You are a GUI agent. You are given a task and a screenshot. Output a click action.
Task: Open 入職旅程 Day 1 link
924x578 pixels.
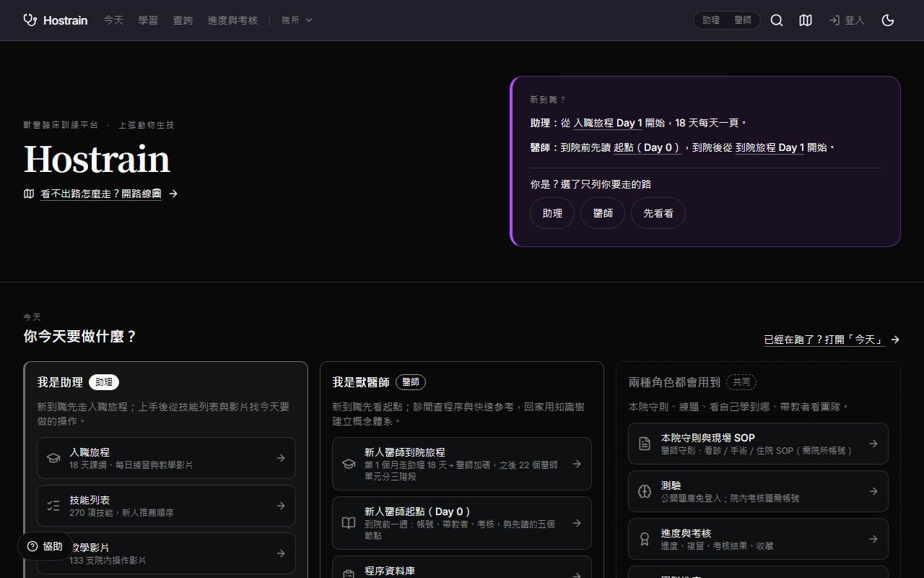[x=608, y=123]
